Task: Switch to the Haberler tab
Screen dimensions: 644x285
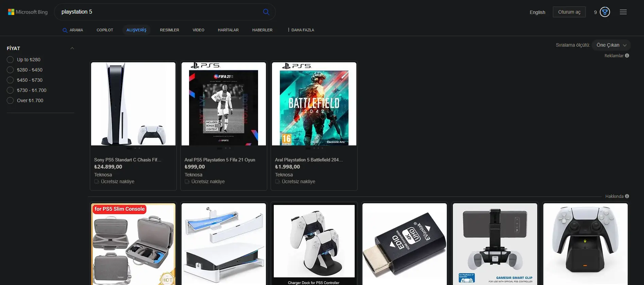Action: pyautogui.click(x=262, y=30)
